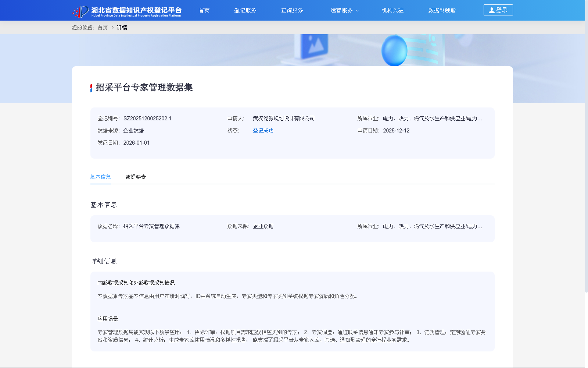Expand the 运营服务 dropdown arrow

[357, 11]
